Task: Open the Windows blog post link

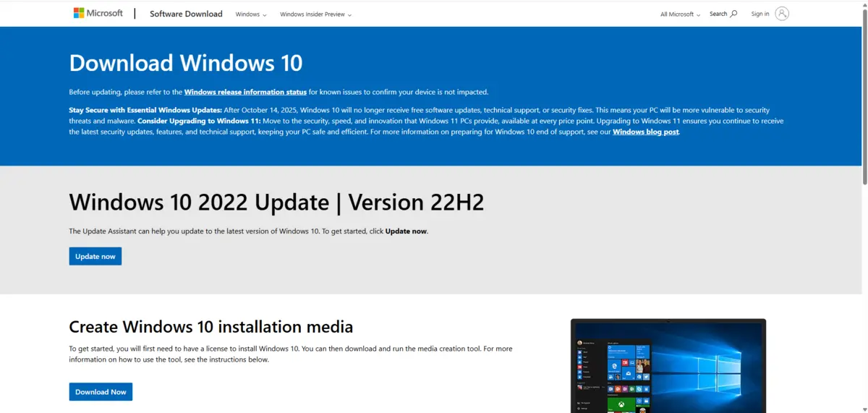Action: click(x=646, y=132)
